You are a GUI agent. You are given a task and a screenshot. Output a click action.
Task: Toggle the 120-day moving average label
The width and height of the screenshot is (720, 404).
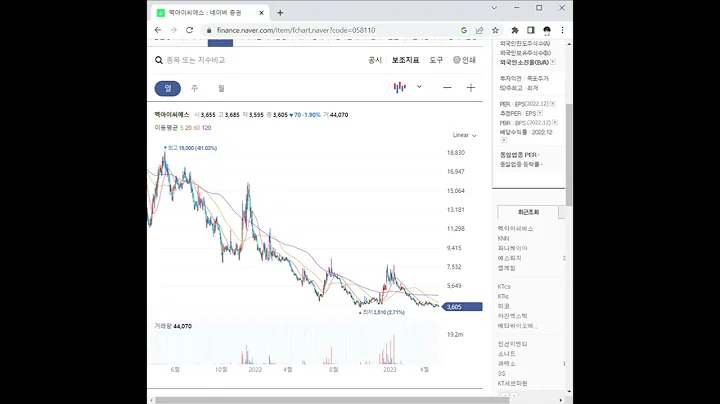click(207, 128)
